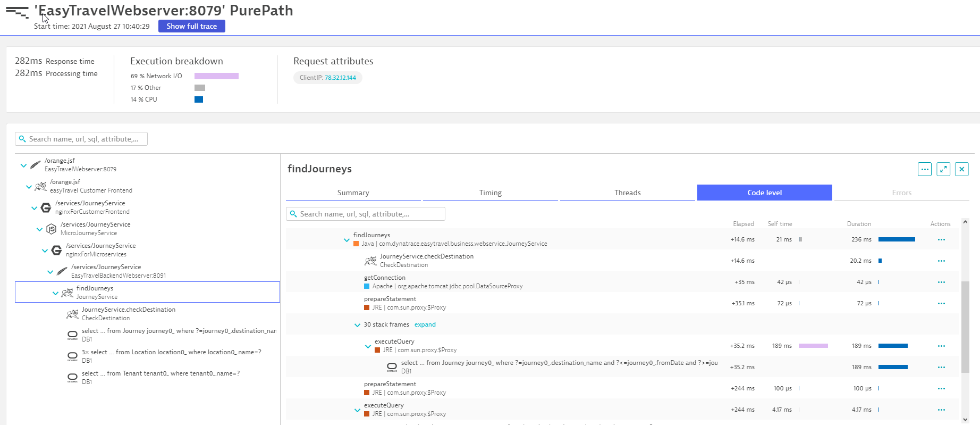Viewport: 980px width, 425px height.
Task: Click executeQuery 189 ms self time bar
Action: [x=813, y=346]
